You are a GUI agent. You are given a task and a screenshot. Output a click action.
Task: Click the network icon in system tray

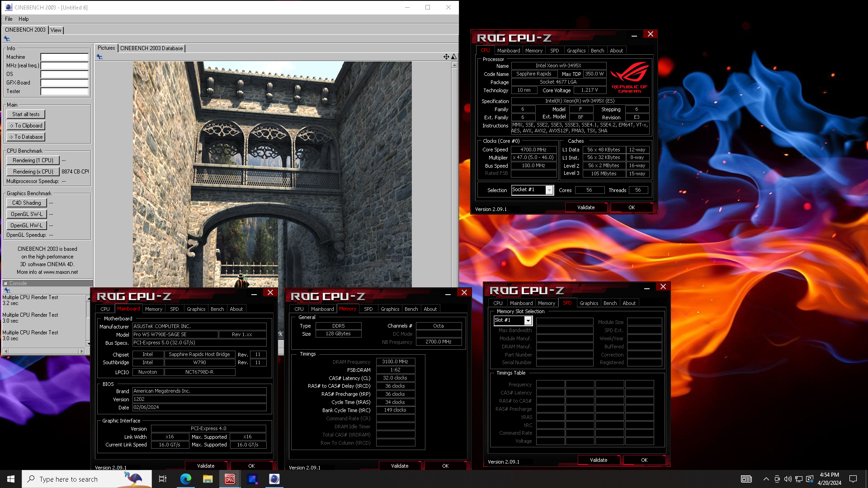[799, 479]
